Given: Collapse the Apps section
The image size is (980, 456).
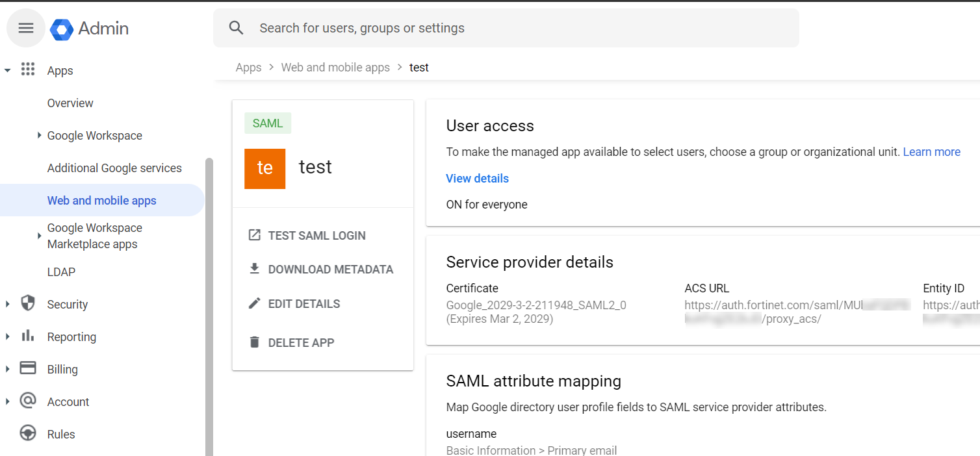Looking at the screenshot, I should click(x=7, y=70).
